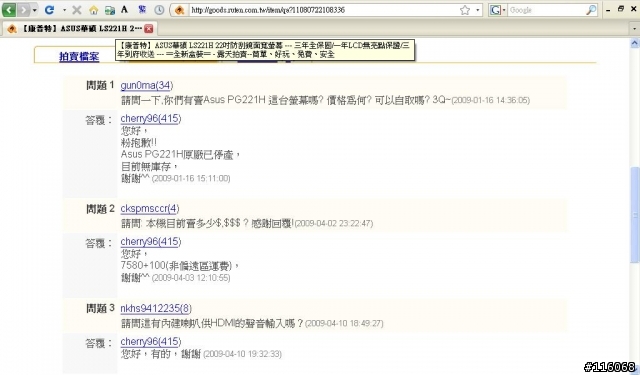The height and width of the screenshot is (375, 640).
Task: Restore the browser window with restore button
Action: point(621,9)
